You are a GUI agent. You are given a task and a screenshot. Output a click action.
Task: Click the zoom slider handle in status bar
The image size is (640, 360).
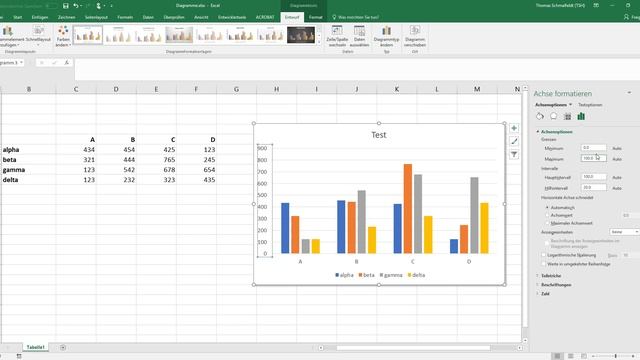tap(616, 356)
